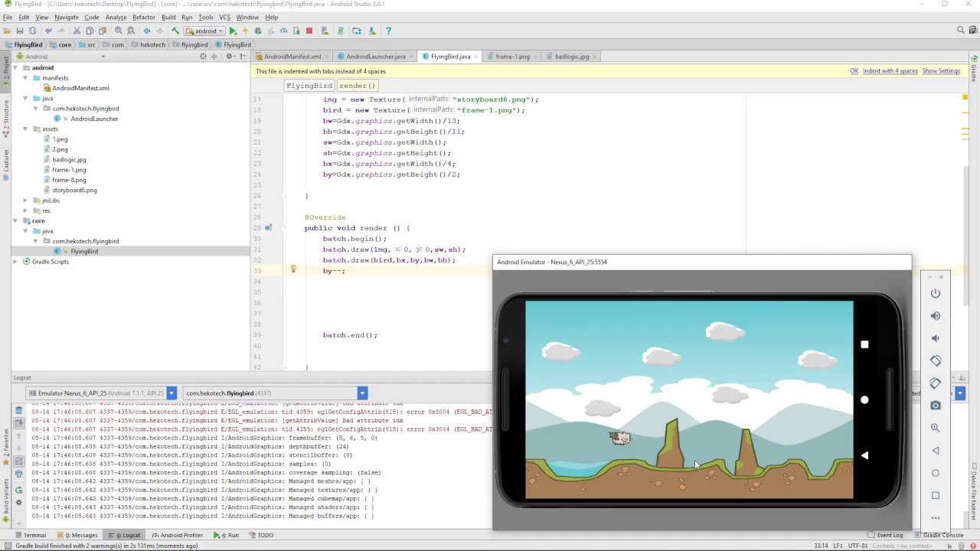This screenshot has width=980, height=551.
Task: Clear logcat with the trash icon
Action: click(x=19, y=411)
